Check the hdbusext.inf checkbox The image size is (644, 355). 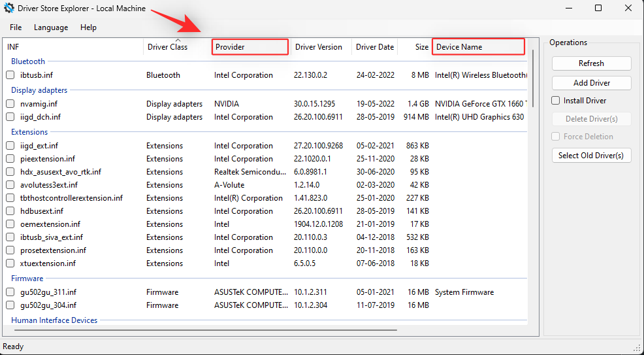click(x=10, y=211)
